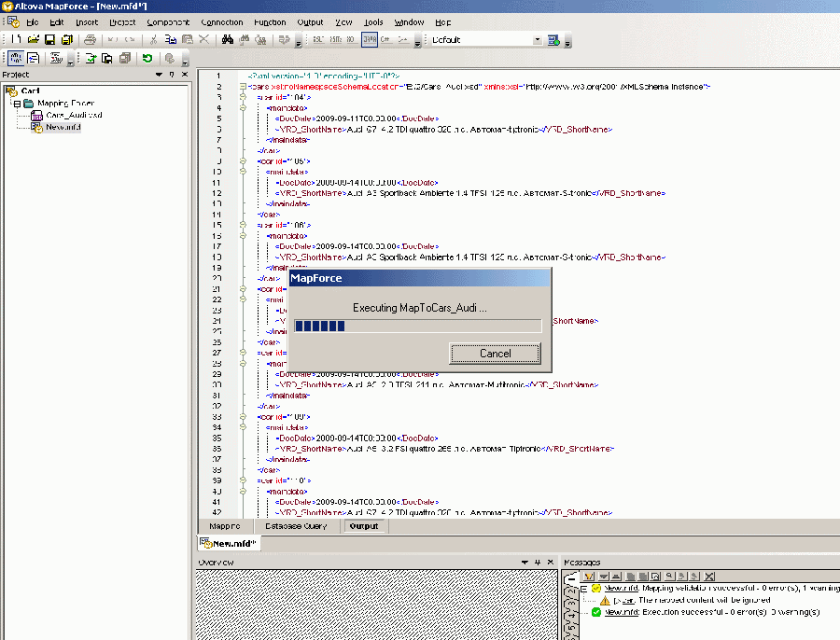Select New.mfd in Project tree

pyautogui.click(x=63, y=127)
